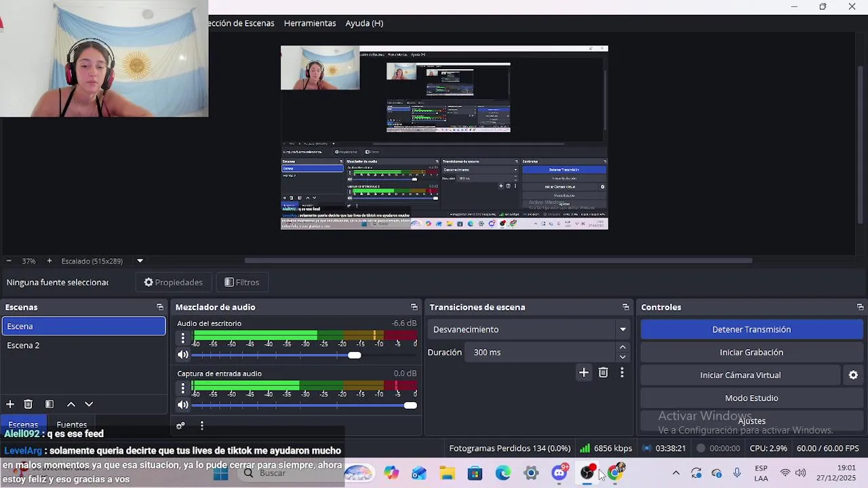Open the Colección de Escenas menu
This screenshot has height=488, width=868.
coord(241,23)
